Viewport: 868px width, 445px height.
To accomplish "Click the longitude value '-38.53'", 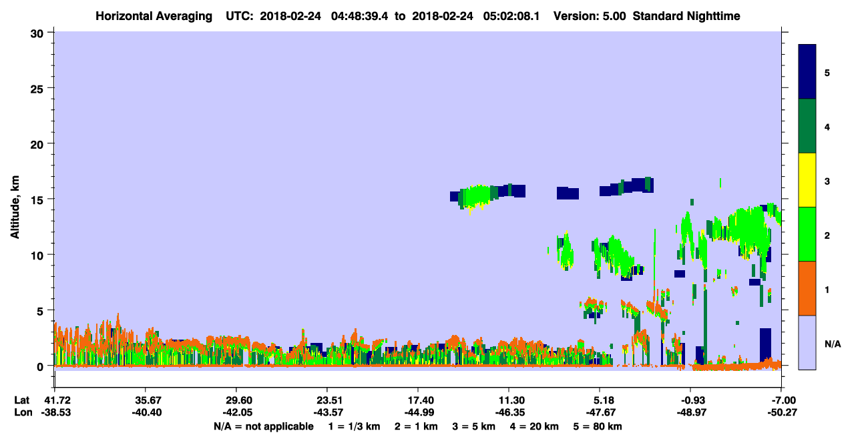I will 55,412.
